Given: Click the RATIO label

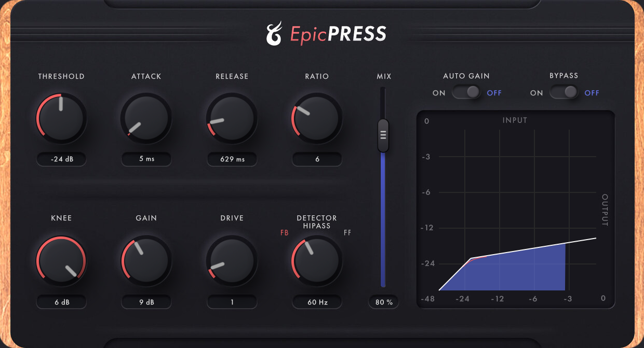Looking at the screenshot, I should pos(317,76).
